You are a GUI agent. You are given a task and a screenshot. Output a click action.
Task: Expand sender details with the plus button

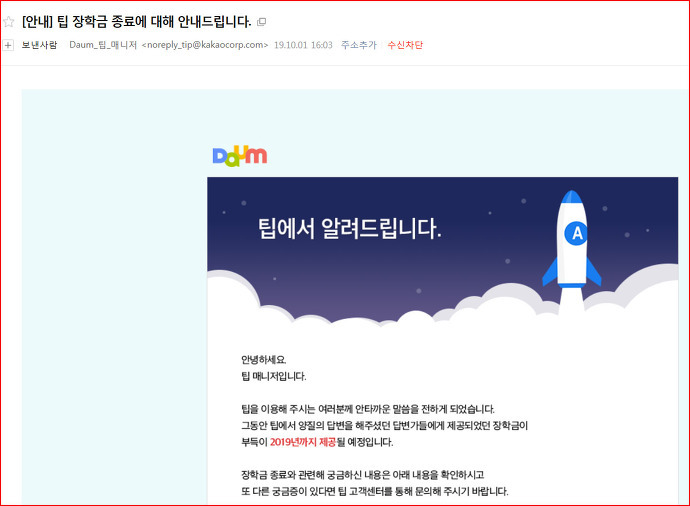pos(8,45)
